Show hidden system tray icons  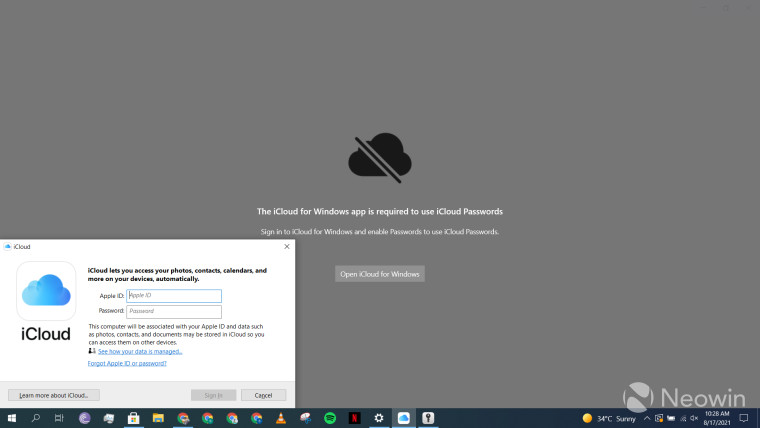click(x=647, y=418)
